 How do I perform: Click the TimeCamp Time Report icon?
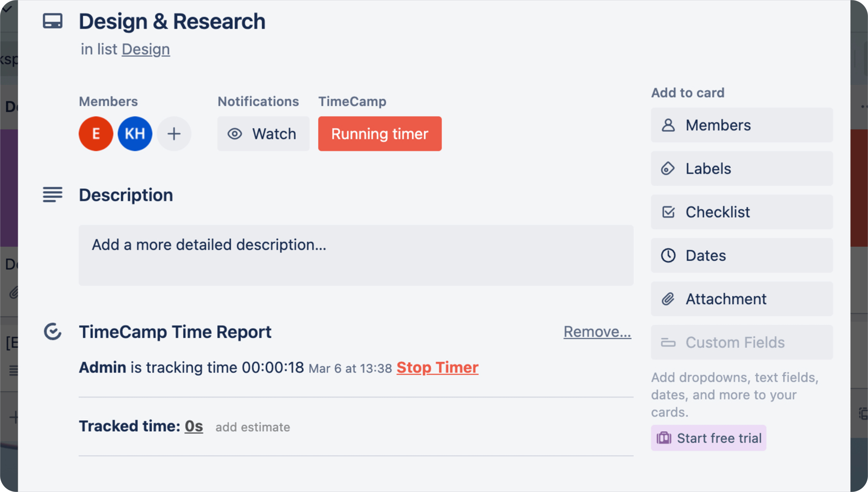[x=53, y=332]
